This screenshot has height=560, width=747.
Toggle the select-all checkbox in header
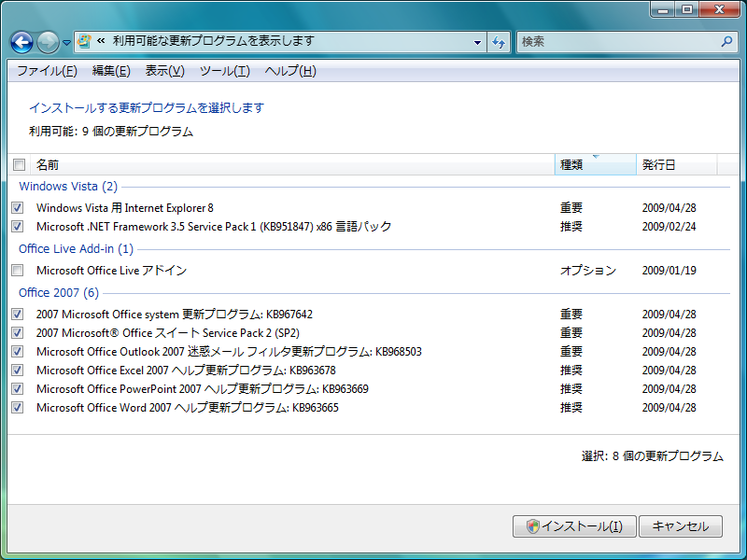[x=19, y=165]
